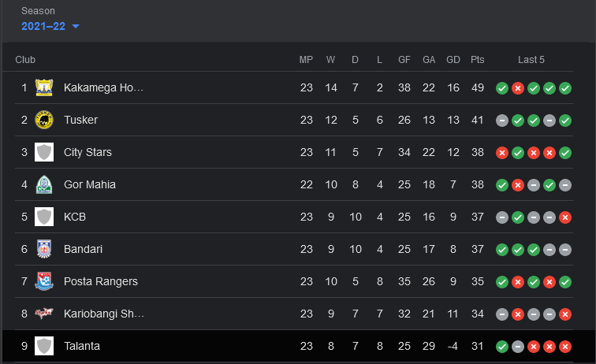Screen dimensions: 596x364
Task: Click the Kariobangi Sharks logo
Action: click(44, 314)
